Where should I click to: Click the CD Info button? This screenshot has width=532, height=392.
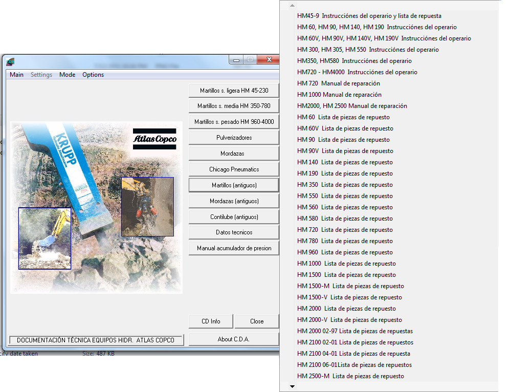point(211,321)
